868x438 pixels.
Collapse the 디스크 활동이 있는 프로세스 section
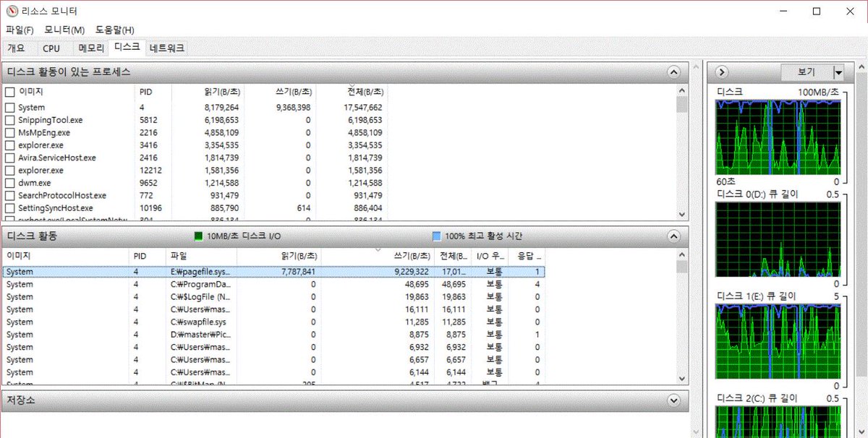tap(674, 72)
